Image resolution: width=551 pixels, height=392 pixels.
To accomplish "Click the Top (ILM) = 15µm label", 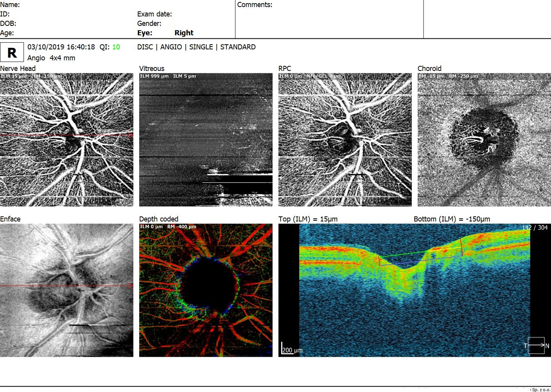I will (x=308, y=219).
